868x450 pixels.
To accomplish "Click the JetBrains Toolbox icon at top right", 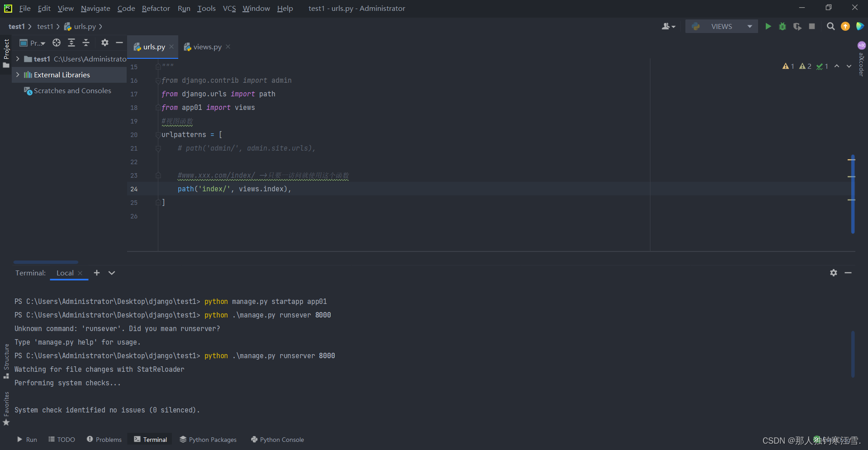I will coord(860,26).
